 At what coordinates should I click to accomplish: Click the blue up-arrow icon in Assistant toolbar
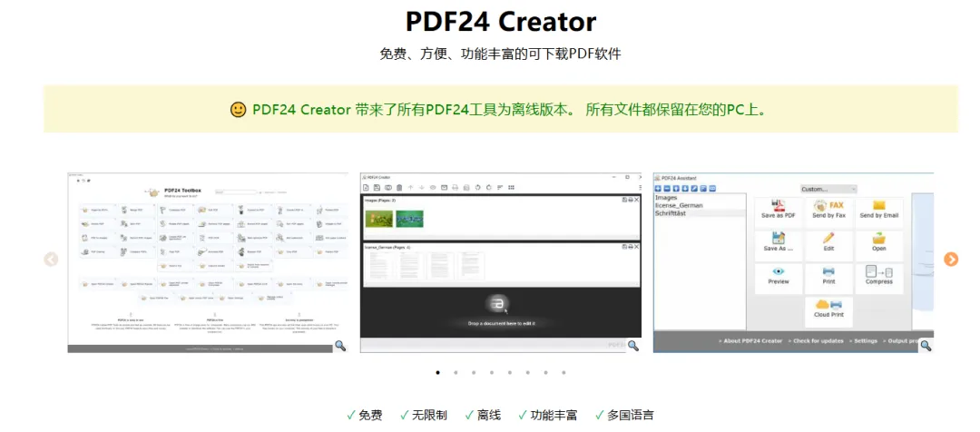click(x=676, y=189)
